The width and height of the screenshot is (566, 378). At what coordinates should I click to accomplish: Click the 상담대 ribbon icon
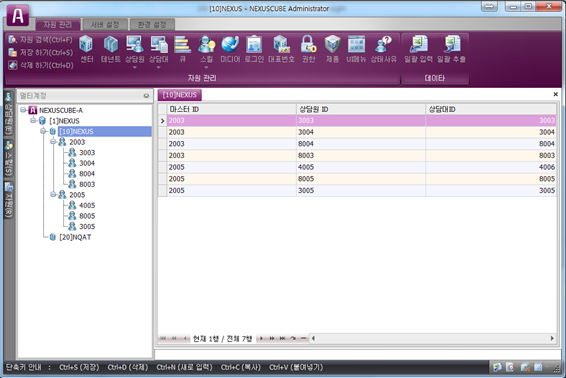(x=159, y=49)
